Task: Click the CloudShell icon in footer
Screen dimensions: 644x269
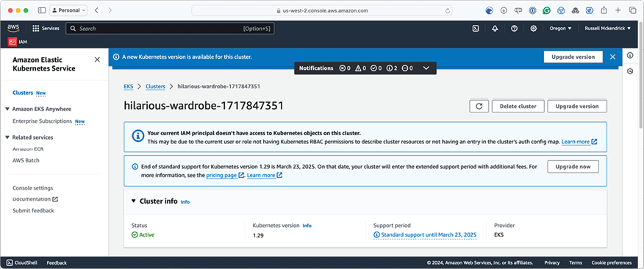Action: [x=9, y=262]
